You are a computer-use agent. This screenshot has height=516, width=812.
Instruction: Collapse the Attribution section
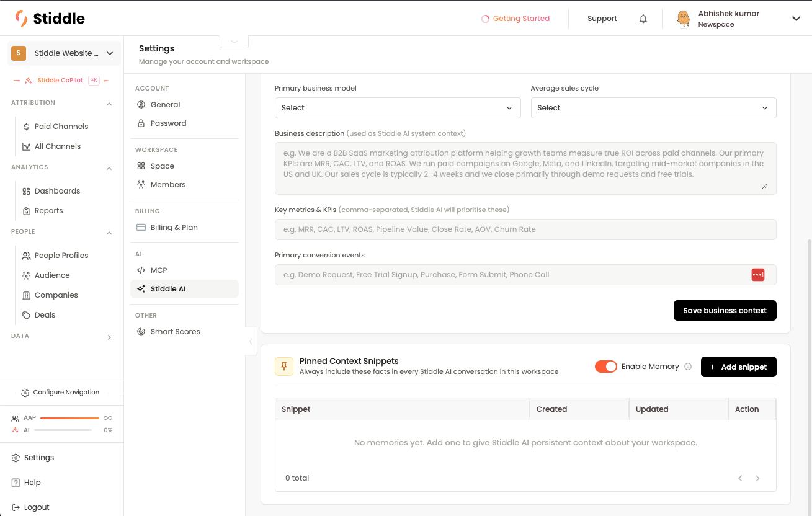(109, 104)
